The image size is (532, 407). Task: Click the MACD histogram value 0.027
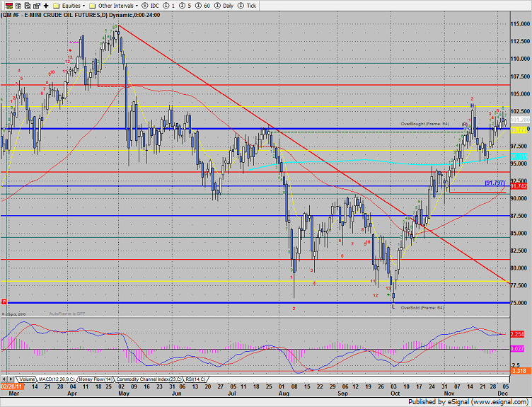[517, 349]
